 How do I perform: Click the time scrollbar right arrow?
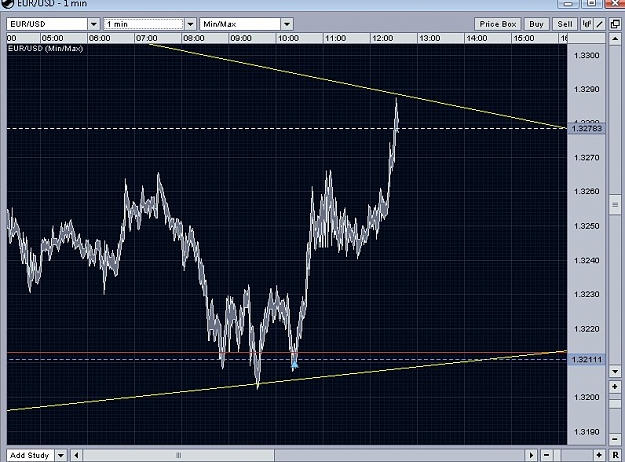[x=531, y=455]
